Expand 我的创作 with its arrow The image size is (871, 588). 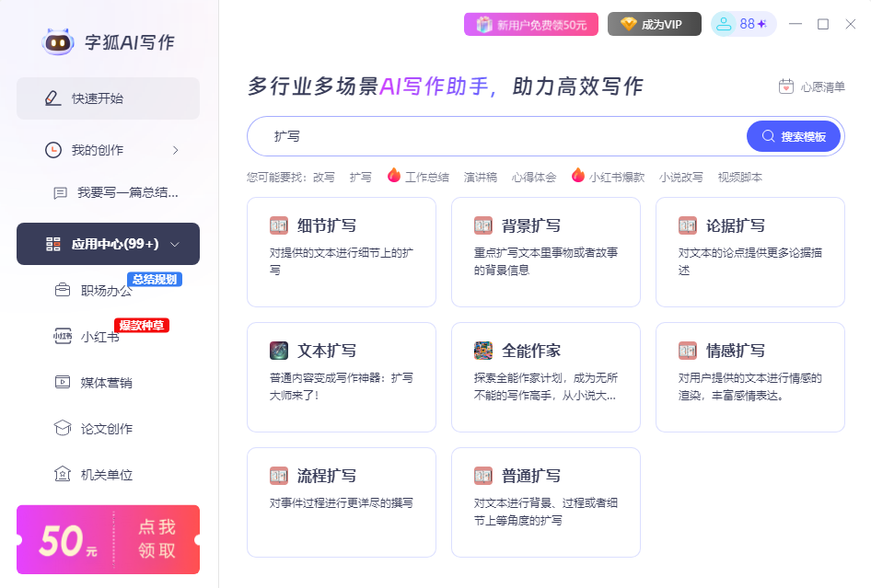pos(176,150)
